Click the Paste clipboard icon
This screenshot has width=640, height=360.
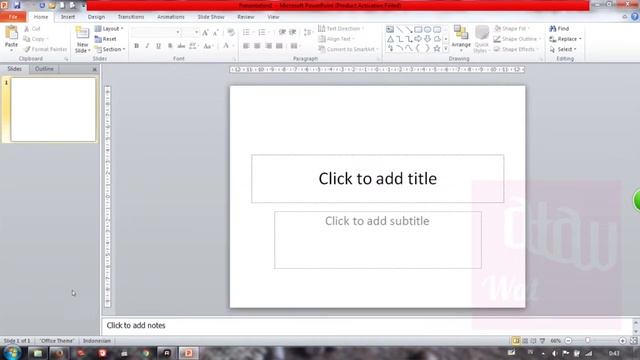(x=11, y=33)
